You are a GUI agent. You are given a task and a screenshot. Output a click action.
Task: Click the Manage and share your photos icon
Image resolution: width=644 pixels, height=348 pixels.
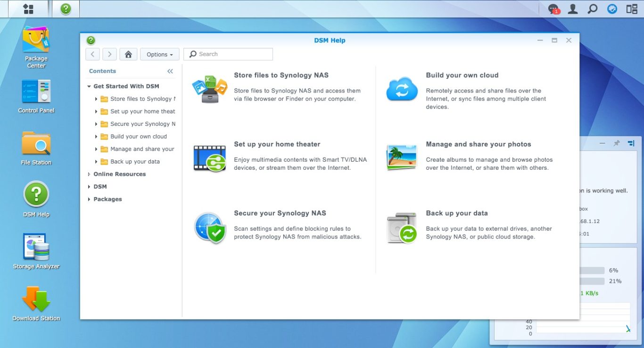[402, 157]
